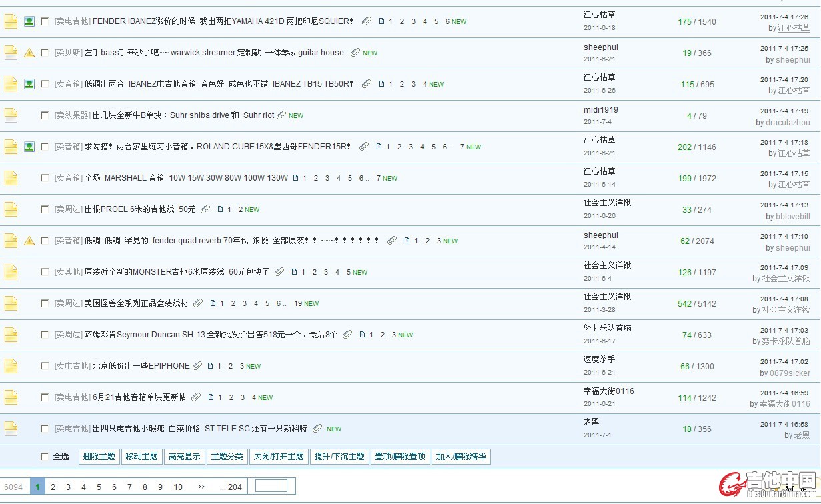Click the [卖贝斯] category tag
This screenshot has height=504, width=821.
pos(69,53)
